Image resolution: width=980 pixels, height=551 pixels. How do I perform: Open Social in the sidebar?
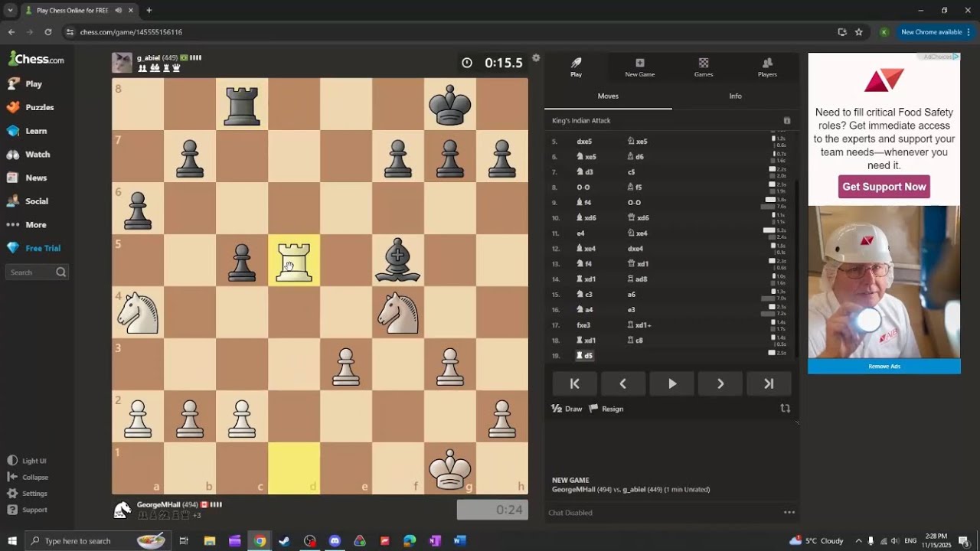tap(28, 201)
